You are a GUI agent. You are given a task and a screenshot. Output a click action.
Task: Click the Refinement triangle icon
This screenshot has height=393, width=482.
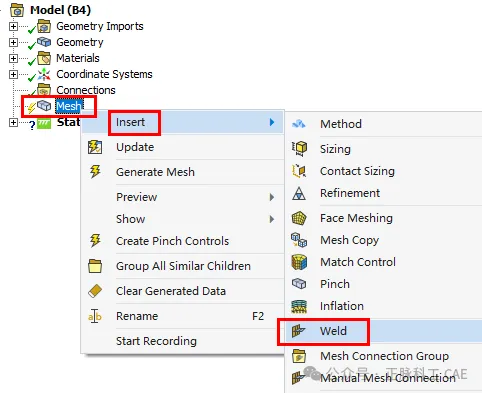pos(299,193)
